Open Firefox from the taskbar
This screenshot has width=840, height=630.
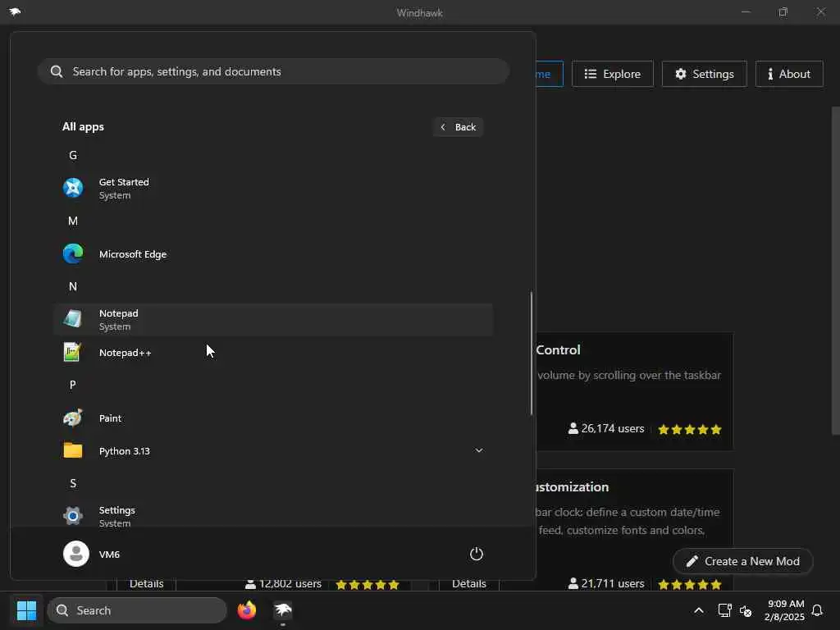(246, 610)
